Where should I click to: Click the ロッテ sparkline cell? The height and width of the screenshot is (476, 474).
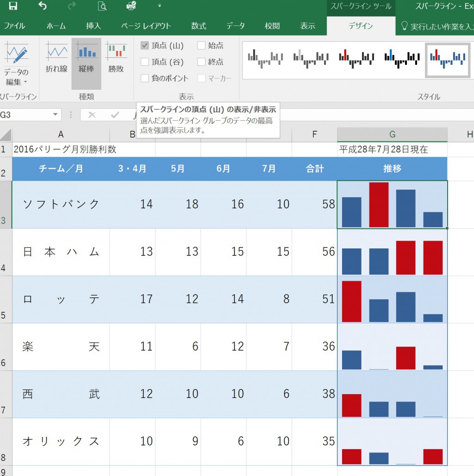coord(392,300)
